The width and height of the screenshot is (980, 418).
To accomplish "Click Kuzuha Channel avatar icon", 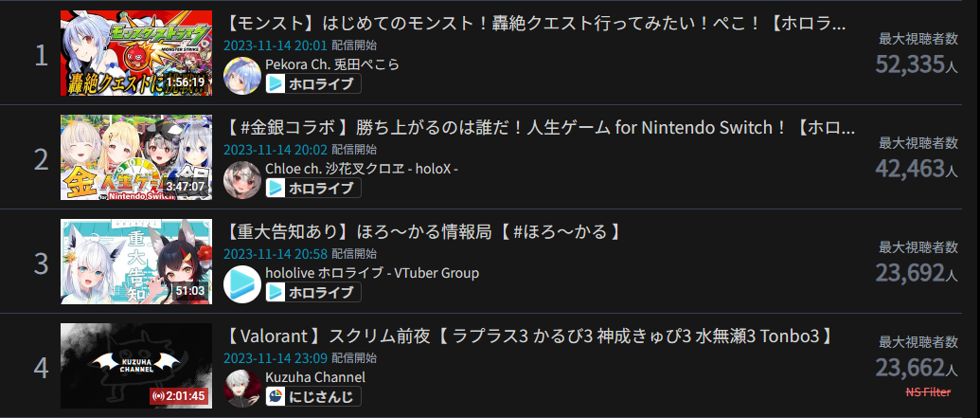I will [241, 388].
